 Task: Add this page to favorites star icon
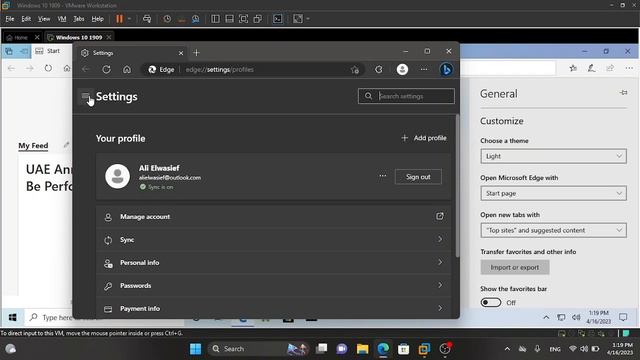[355, 70]
